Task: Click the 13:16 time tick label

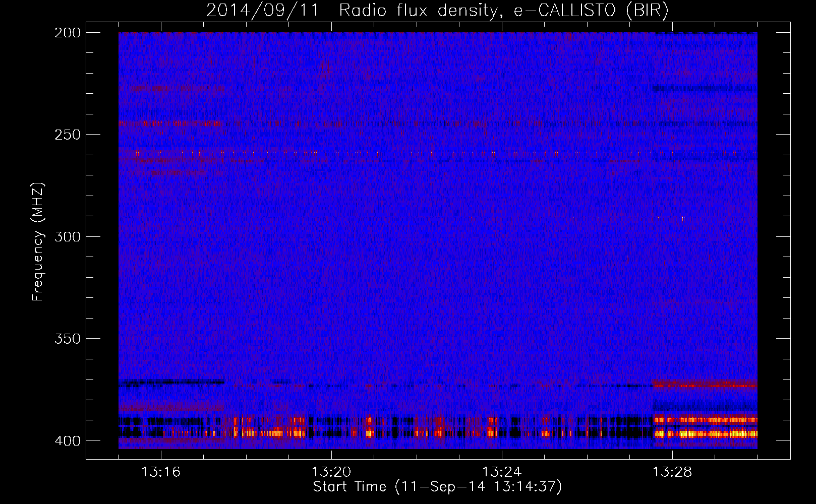Action: tap(161, 472)
